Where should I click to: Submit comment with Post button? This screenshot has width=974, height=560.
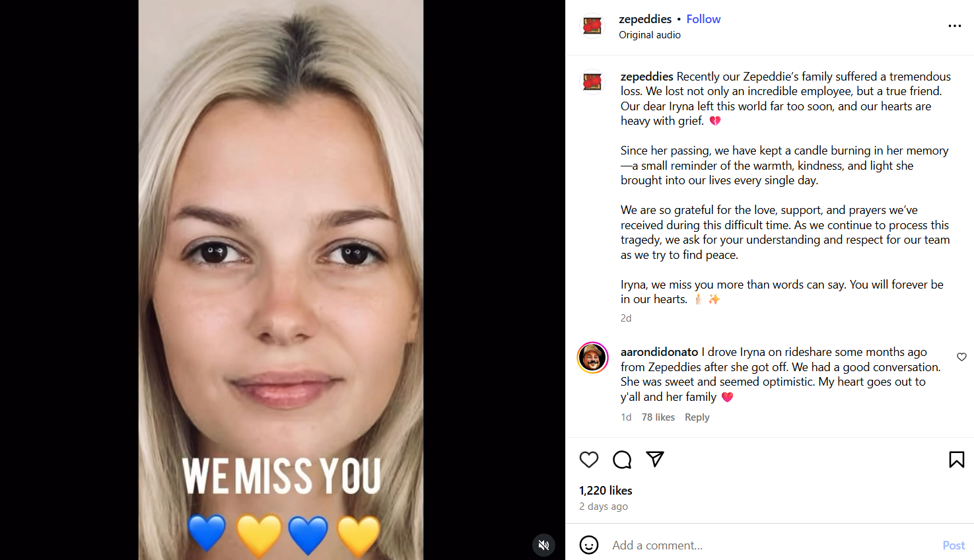[954, 545]
